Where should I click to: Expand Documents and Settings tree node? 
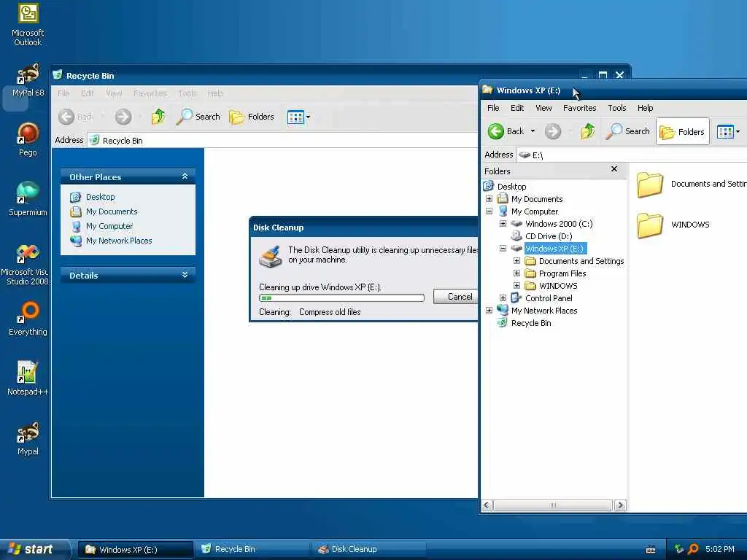coord(516,260)
